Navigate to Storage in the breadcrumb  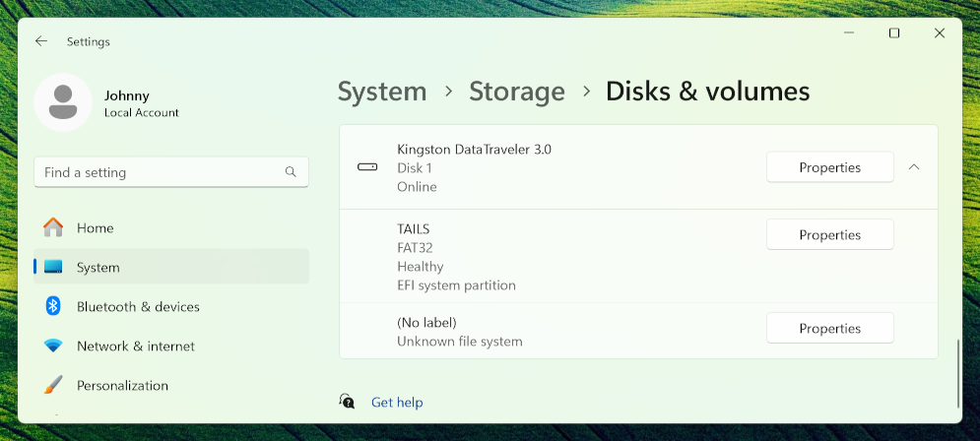(517, 92)
